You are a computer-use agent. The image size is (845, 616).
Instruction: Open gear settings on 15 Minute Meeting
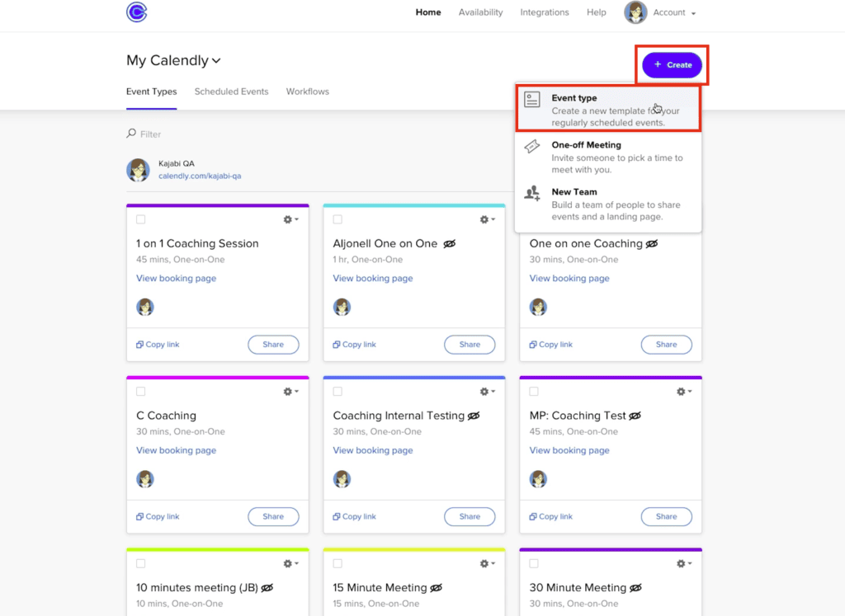[x=488, y=563]
